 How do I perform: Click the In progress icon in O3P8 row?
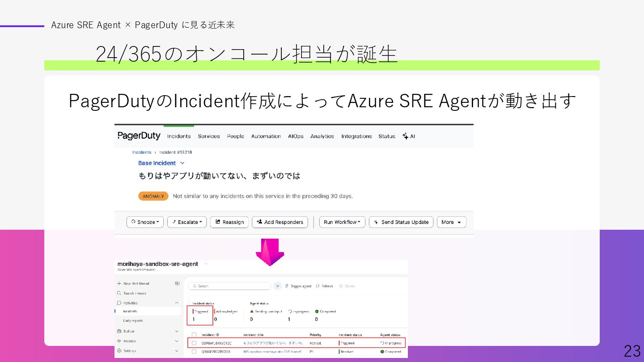point(382,343)
